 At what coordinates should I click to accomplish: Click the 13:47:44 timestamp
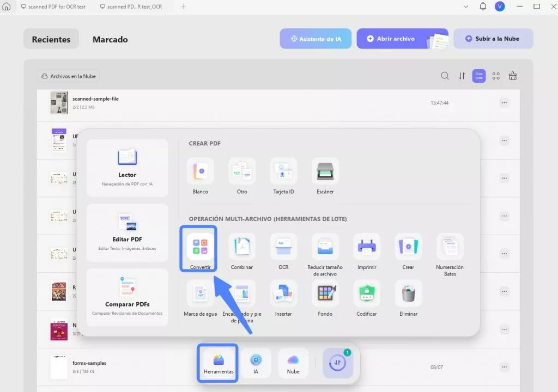(x=440, y=103)
